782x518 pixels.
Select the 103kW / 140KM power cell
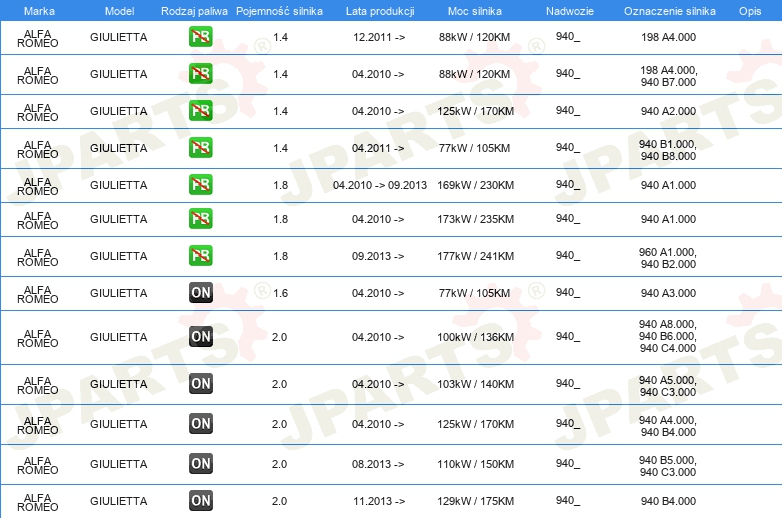coord(475,384)
